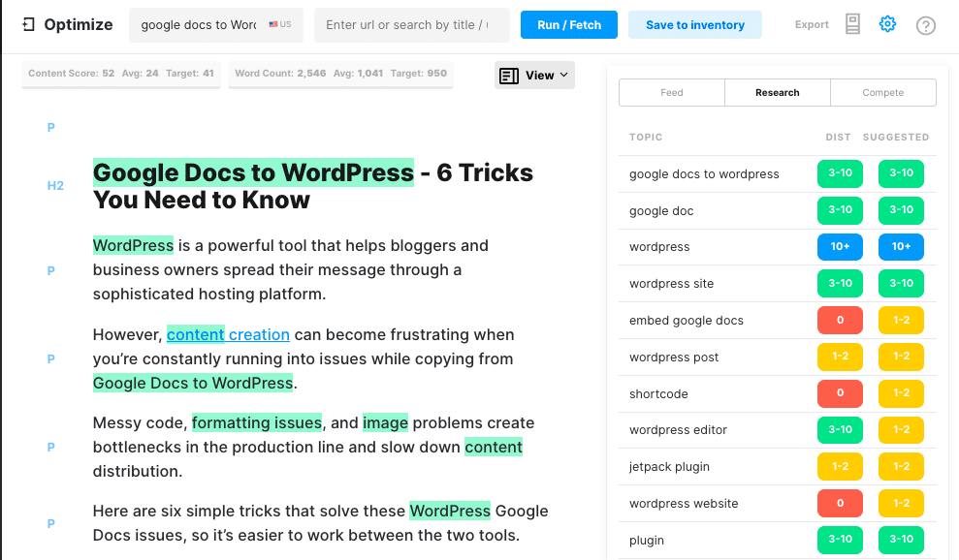
Task: Click the 'content creation' link
Action: 228,334
